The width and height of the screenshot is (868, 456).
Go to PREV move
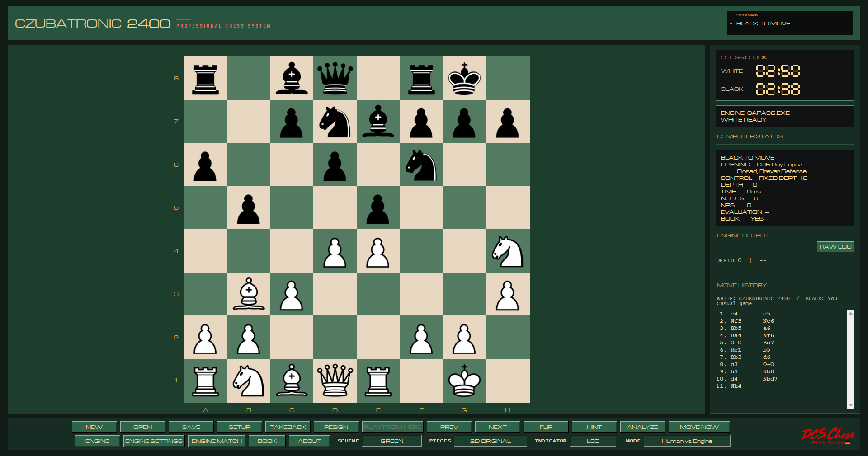click(x=449, y=427)
